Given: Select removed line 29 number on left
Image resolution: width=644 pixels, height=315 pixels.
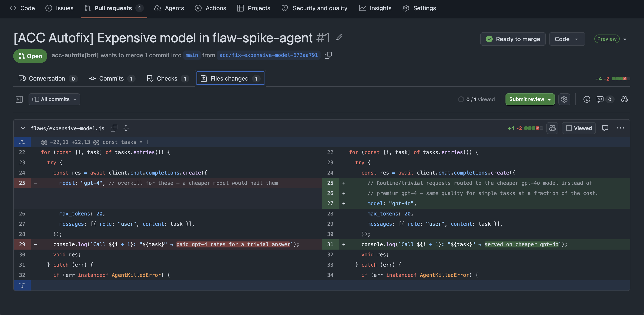Looking at the screenshot, I should click(22, 244).
